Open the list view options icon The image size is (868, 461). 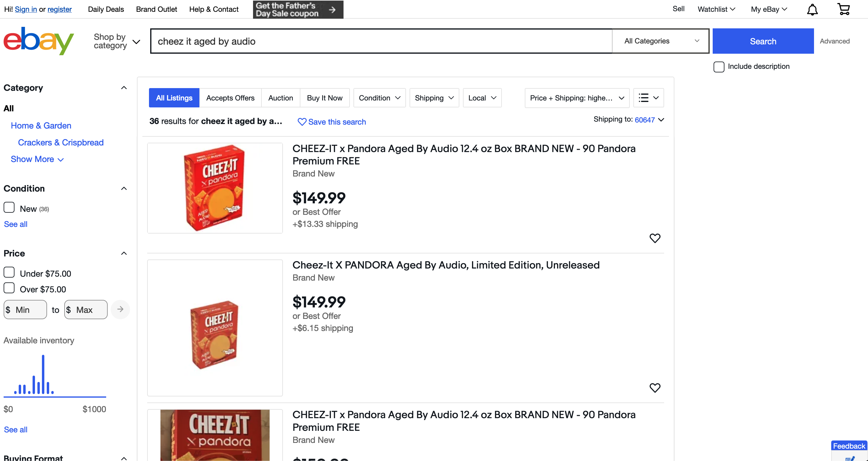coord(648,98)
